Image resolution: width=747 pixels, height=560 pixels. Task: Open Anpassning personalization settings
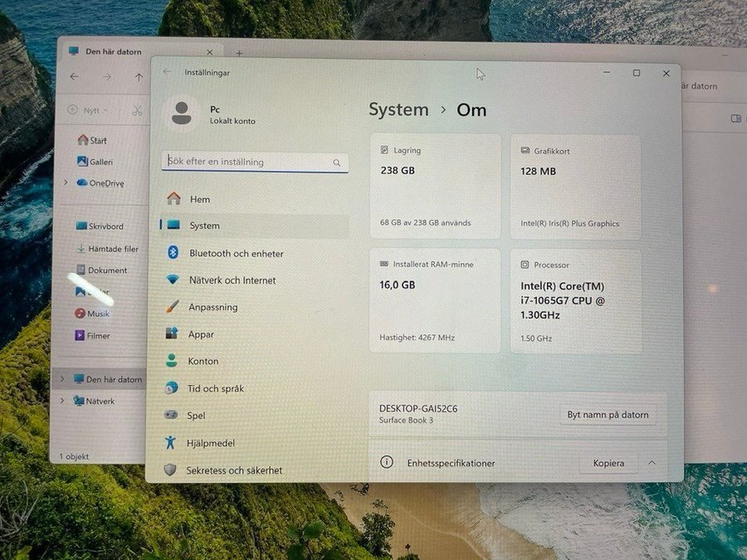pos(212,307)
